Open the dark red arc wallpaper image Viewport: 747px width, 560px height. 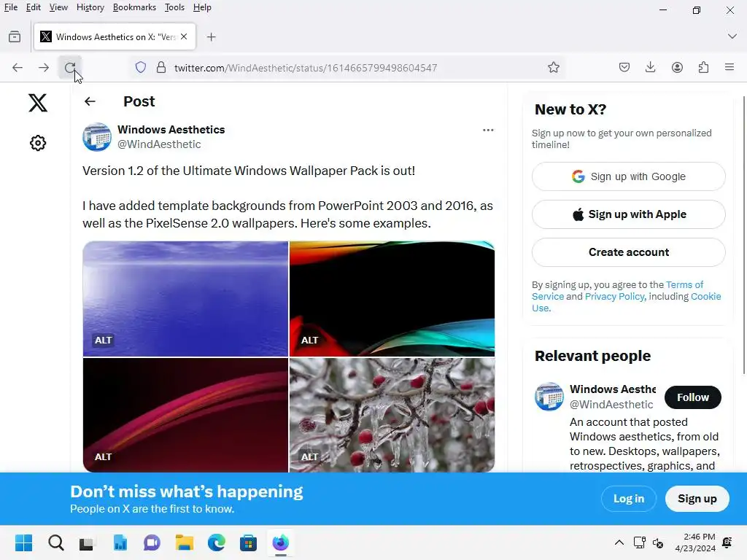click(185, 415)
